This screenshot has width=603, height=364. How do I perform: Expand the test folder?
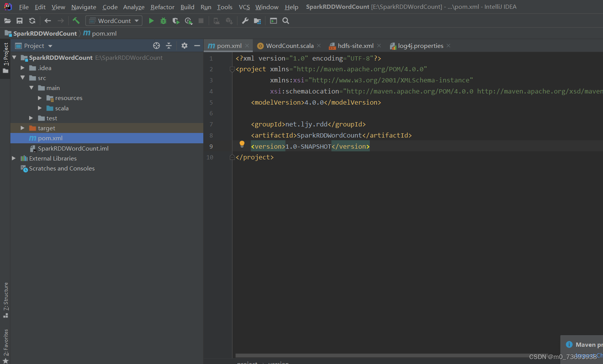(x=31, y=118)
